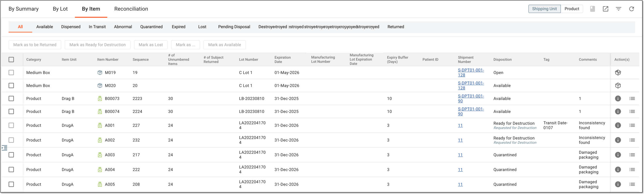Open the Reconciliation tab
Viewport: 644px width, 194px height.
131,9
